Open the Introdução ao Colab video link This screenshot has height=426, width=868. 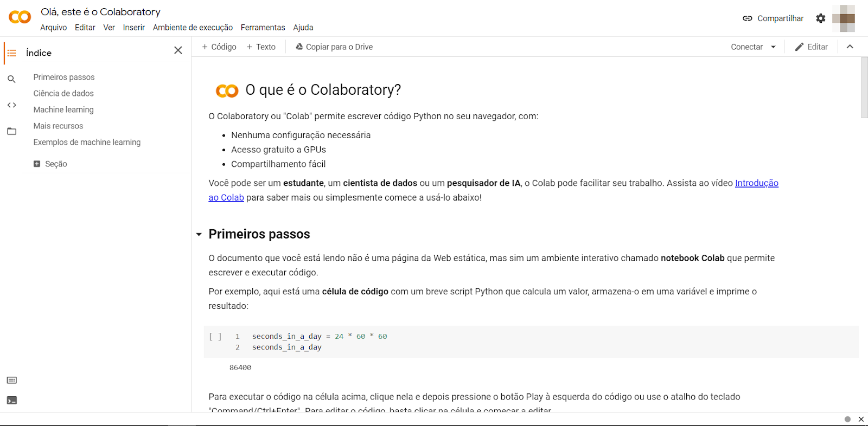coord(757,183)
